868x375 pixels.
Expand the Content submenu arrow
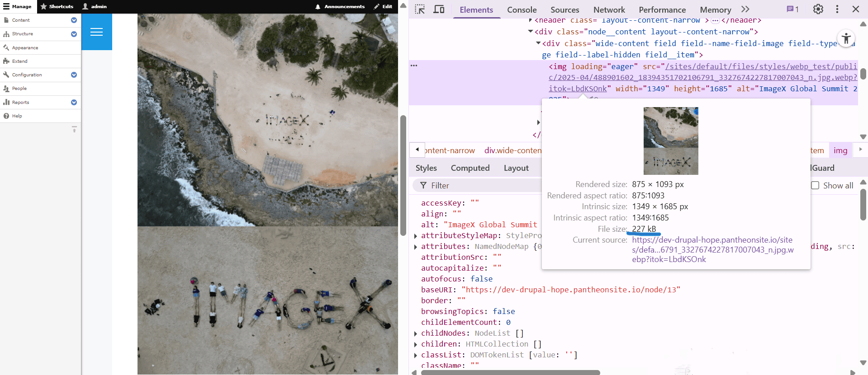74,20
